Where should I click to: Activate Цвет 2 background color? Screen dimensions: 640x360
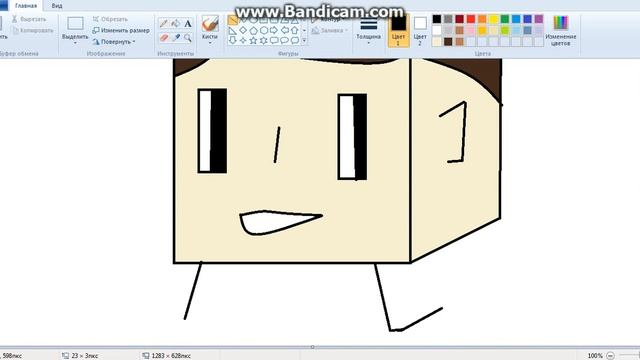[x=420, y=31]
